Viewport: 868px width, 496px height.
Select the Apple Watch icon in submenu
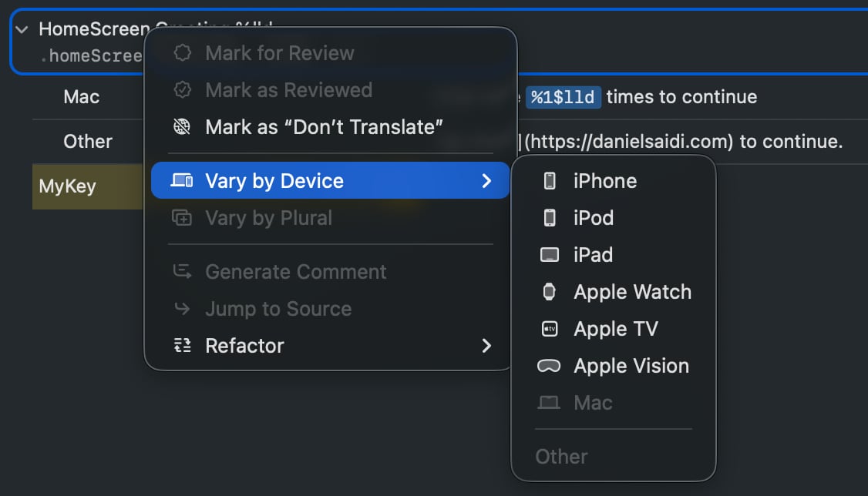(x=549, y=291)
